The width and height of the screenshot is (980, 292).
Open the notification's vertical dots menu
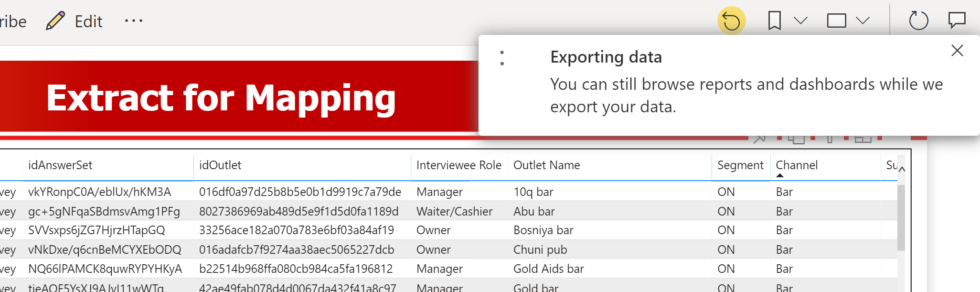[502, 58]
